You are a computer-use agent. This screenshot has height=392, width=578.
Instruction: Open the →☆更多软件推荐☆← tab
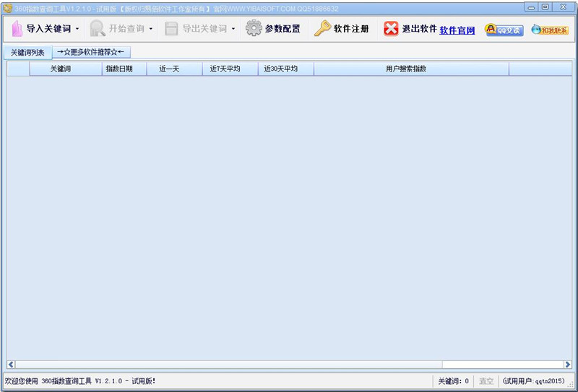point(91,52)
